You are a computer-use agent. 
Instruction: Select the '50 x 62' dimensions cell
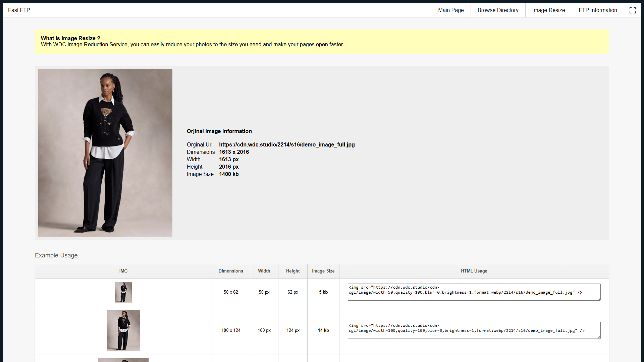[231, 292]
